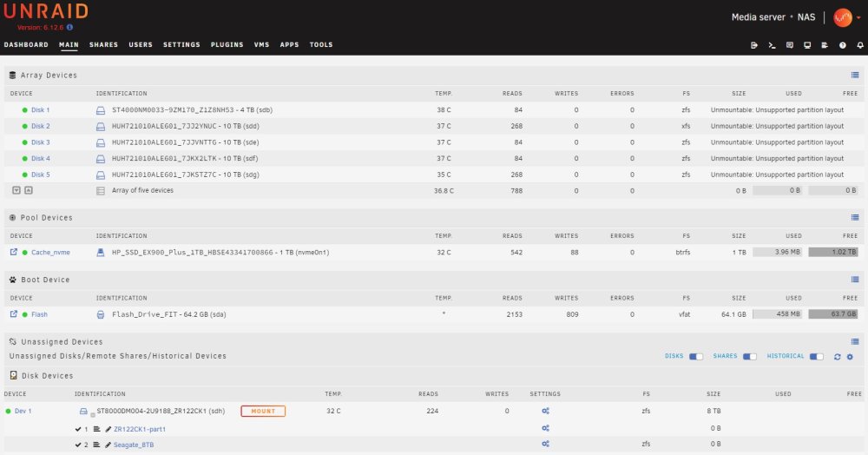Expand the array rows with down arrow

[x=16, y=190]
